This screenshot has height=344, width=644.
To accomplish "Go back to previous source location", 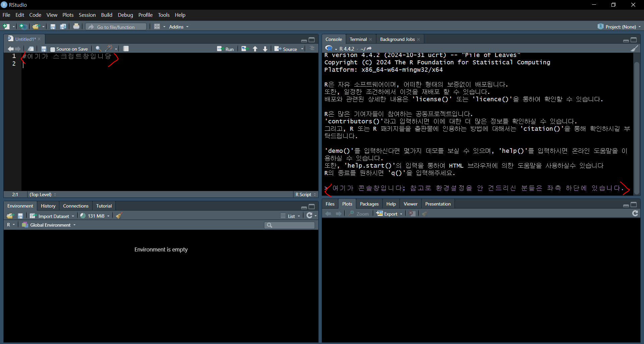I will (10, 49).
